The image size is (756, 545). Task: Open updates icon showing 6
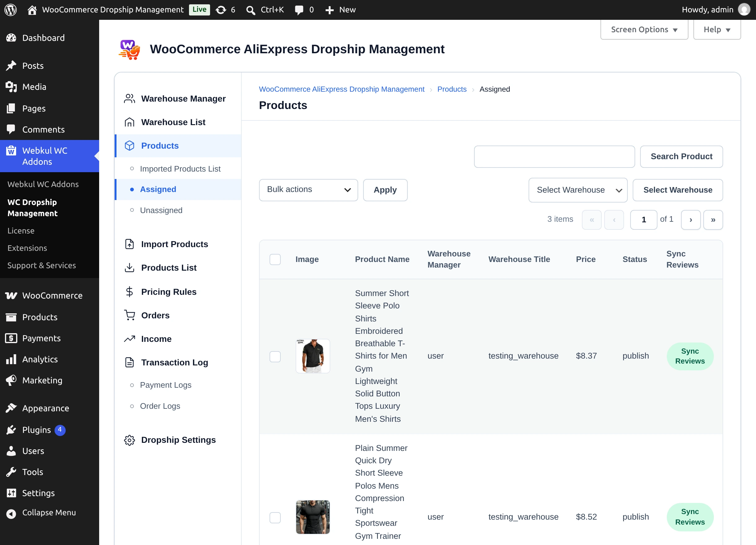221,10
